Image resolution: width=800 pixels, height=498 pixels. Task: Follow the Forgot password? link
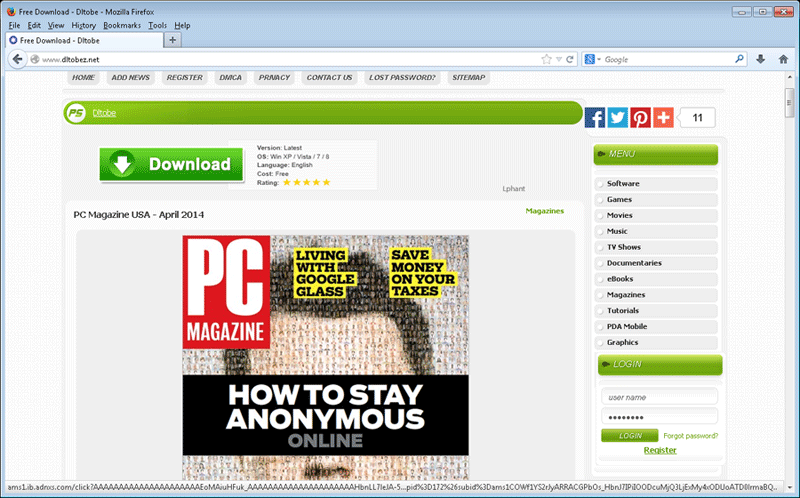(690, 436)
